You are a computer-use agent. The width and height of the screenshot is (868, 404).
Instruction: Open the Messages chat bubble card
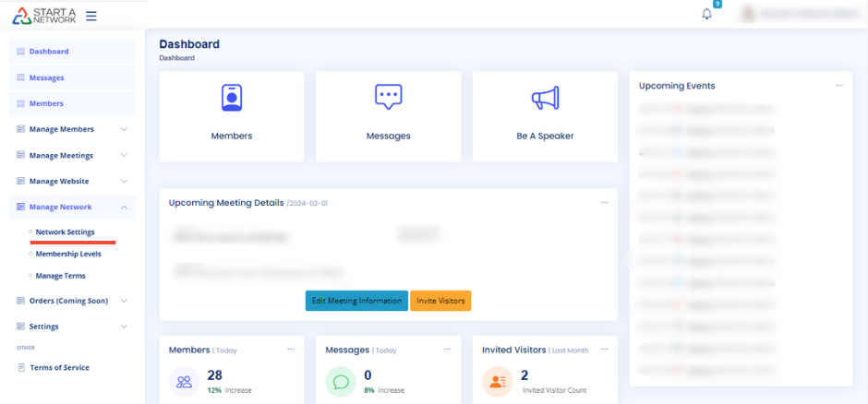(x=388, y=98)
